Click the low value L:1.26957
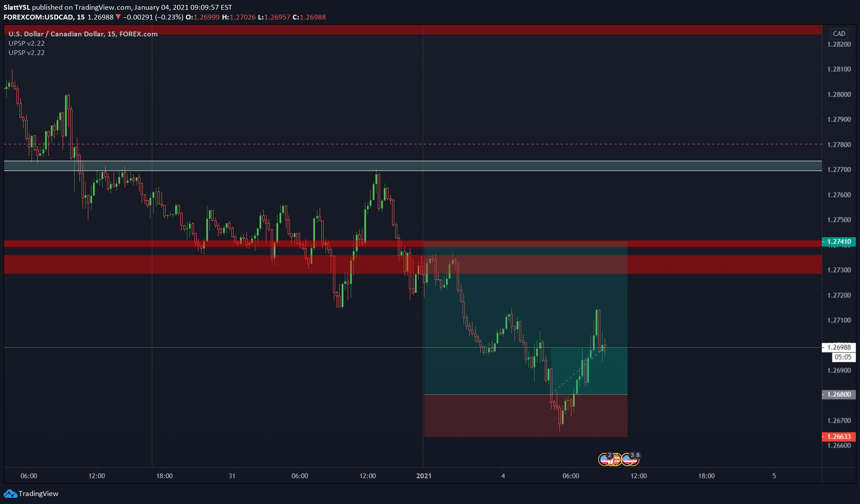Viewport: 860px width, 504px height. click(274, 17)
